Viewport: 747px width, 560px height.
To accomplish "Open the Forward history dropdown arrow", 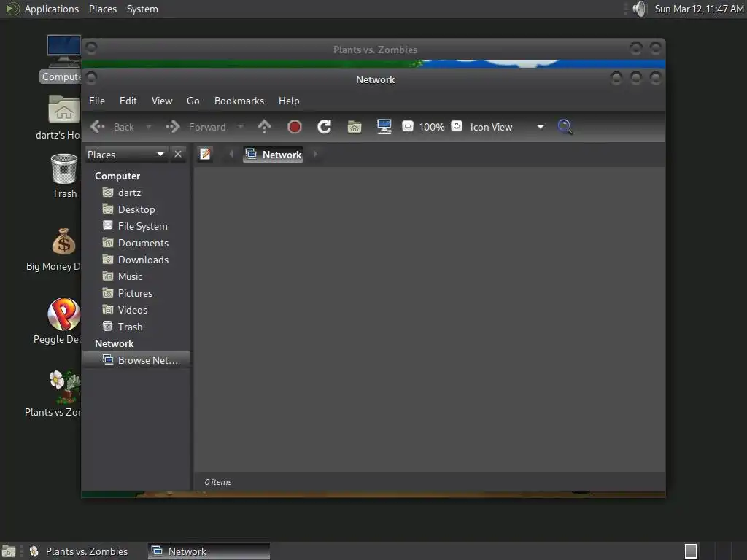I will [241, 127].
